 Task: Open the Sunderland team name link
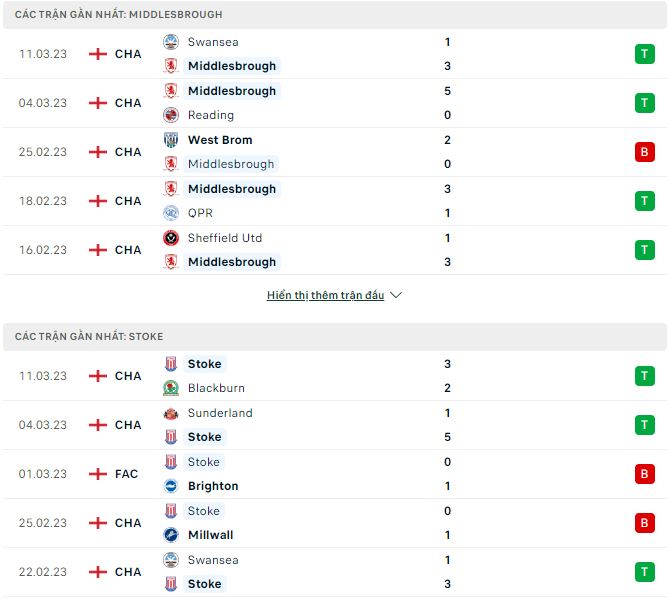(220, 413)
